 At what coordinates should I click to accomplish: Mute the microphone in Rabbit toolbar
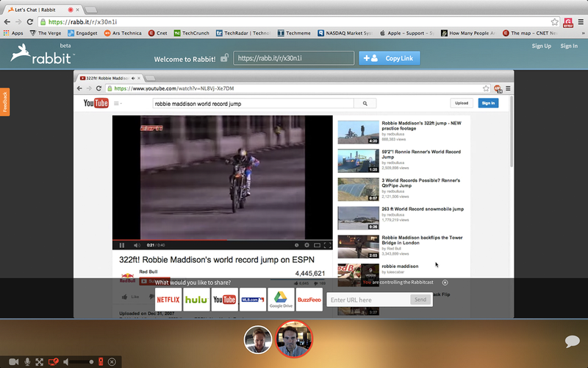[27, 361]
